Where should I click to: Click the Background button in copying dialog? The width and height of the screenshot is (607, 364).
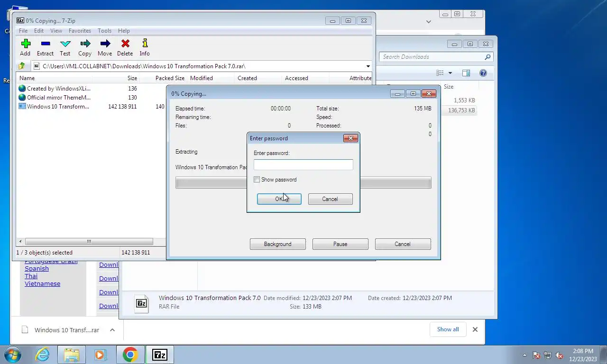coord(278,244)
